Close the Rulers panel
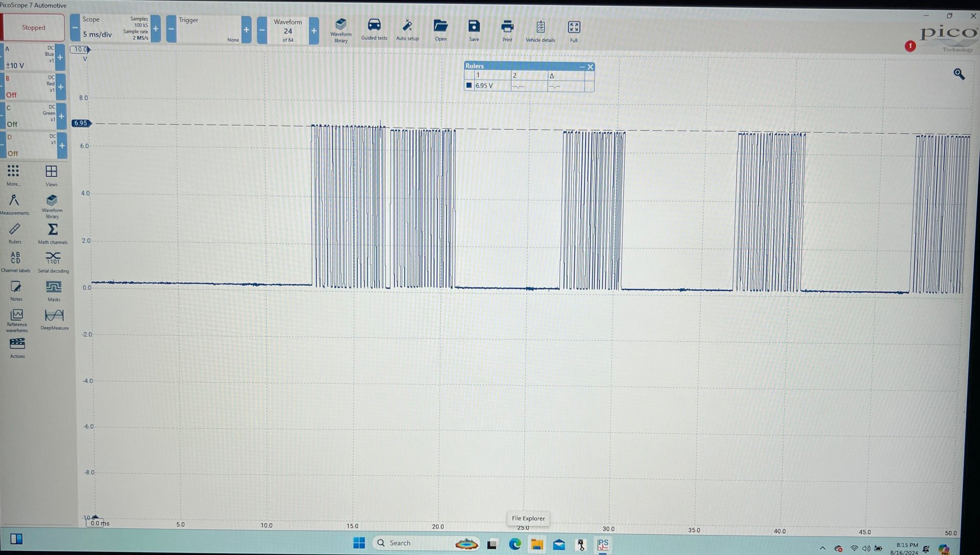 tap(590, 67)
